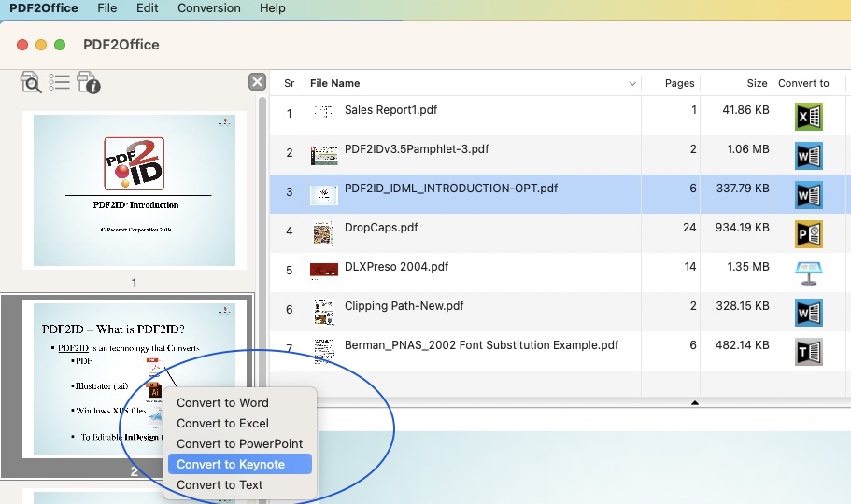This screenshot has width=851, height=504.
Task: Select page 1 thumbnail in sidebar
Action: pyautogui.click(x=135, y=189)
